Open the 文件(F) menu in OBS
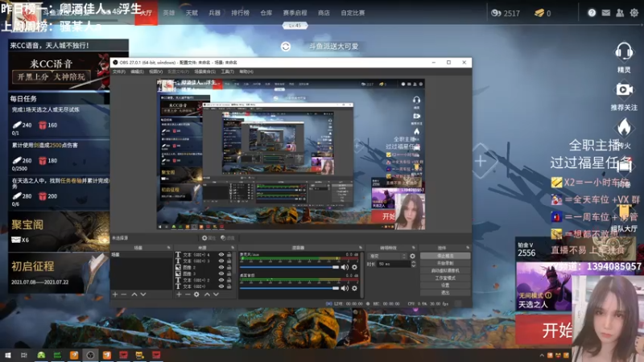The height and width of the screenshot is (362, 644). point(118,72)
